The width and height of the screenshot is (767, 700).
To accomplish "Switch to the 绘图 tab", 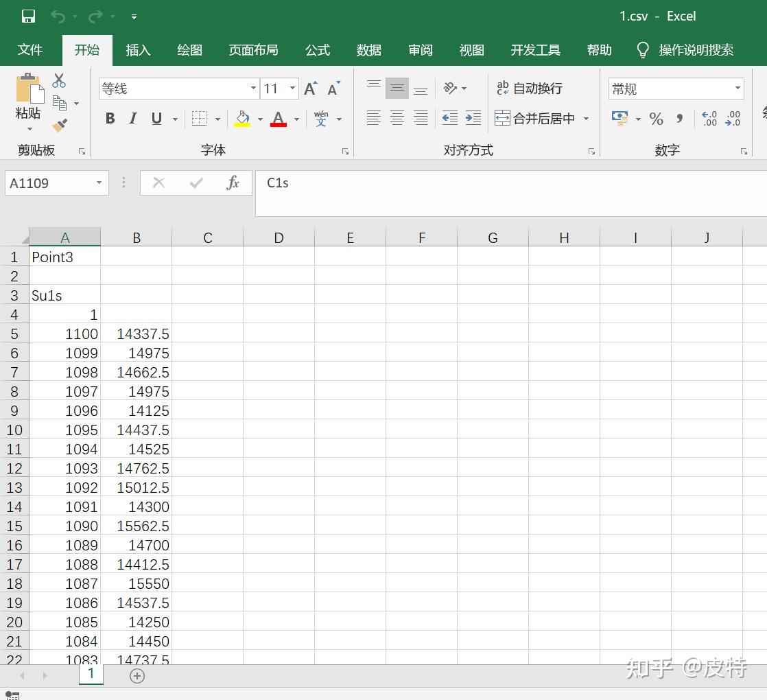I will click(190, 50).
